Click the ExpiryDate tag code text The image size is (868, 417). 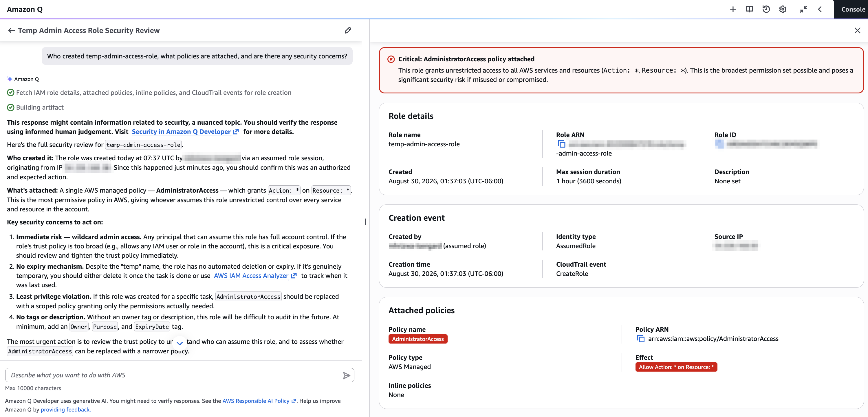[152, 327]
